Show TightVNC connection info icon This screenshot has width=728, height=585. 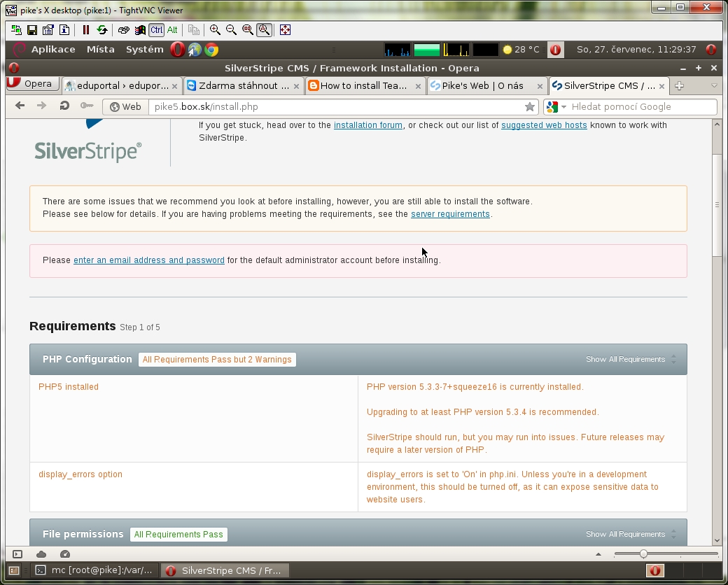(x=64, y=30)
